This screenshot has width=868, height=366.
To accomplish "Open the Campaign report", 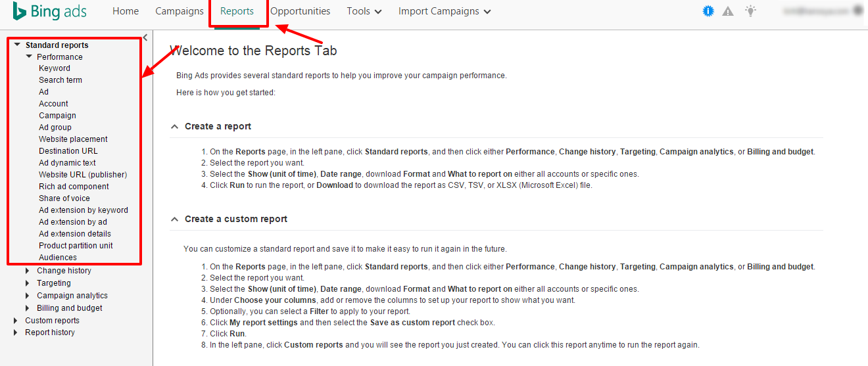I will [57, 116].
